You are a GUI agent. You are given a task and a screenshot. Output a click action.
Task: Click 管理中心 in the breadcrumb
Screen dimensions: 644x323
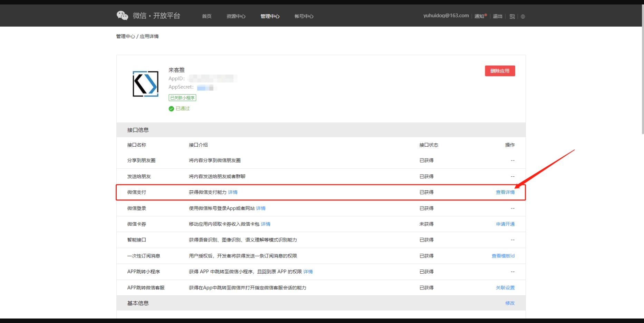tap(125, 36)
